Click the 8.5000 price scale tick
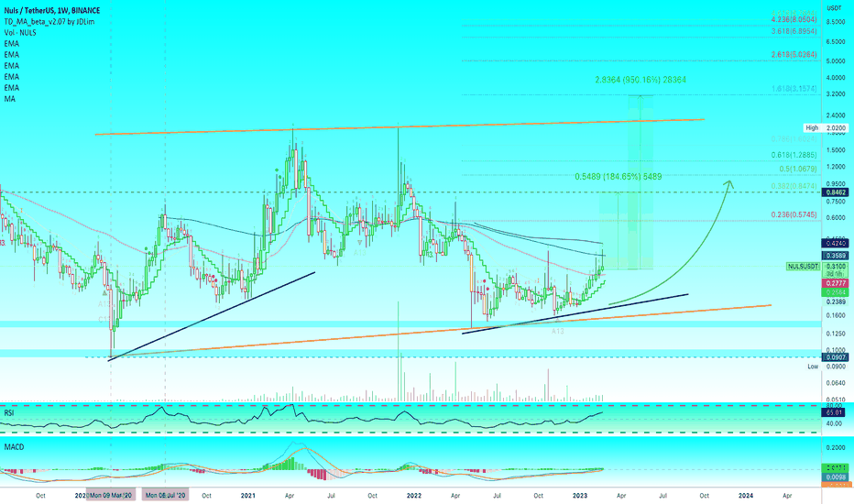 (x=836, y=22)
